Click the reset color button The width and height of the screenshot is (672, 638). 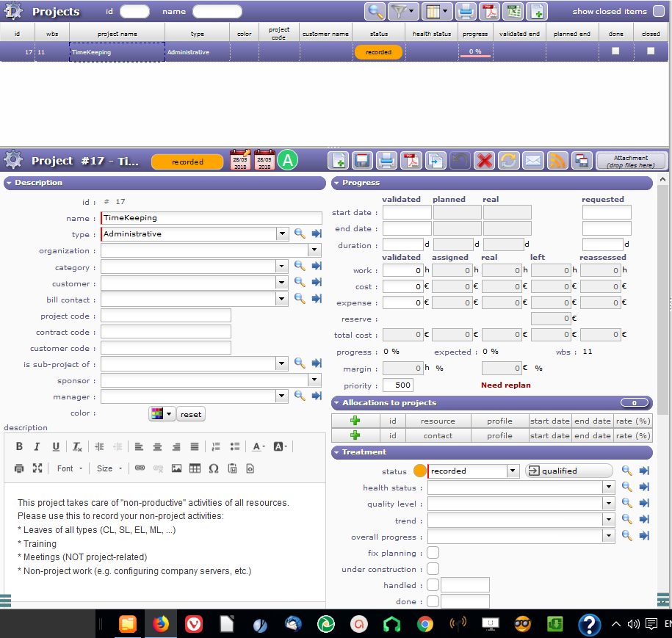tap(190, 414)
